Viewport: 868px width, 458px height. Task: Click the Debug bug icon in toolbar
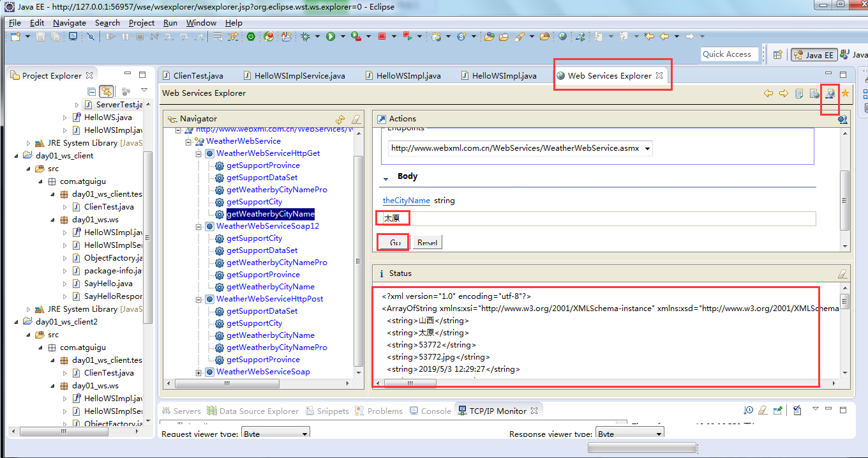coord(306,36)
